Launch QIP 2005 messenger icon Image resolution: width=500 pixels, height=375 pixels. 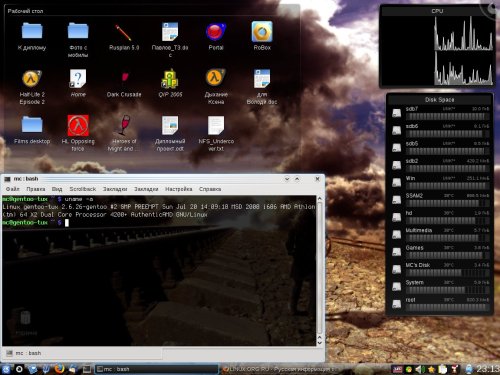point(170,79)
